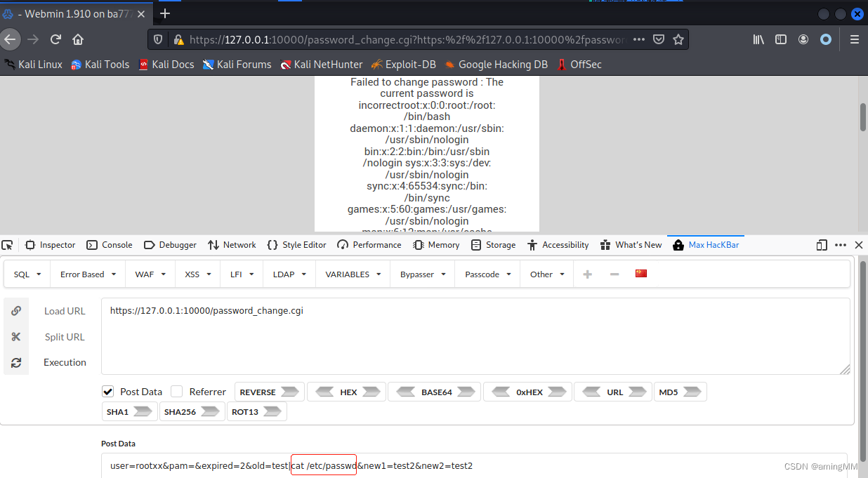
Task: Open the Performance tab
Action: click(x=369, y=245)
